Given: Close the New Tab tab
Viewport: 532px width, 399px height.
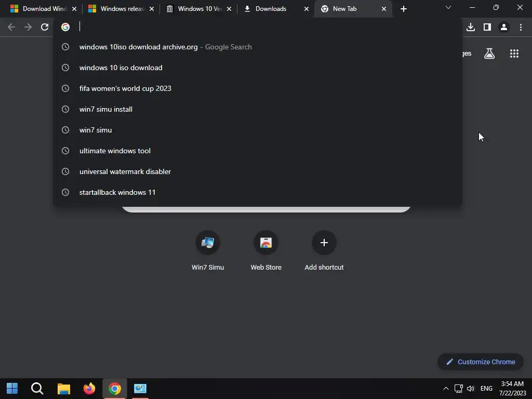Looking at the screenshot, I should pyautogui.click(x=384, y=9).
